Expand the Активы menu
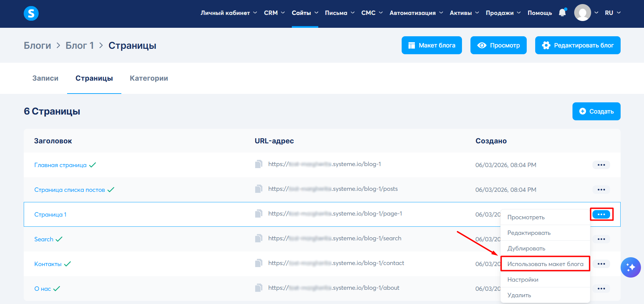The image size is (644, 304). click(464, 13)
